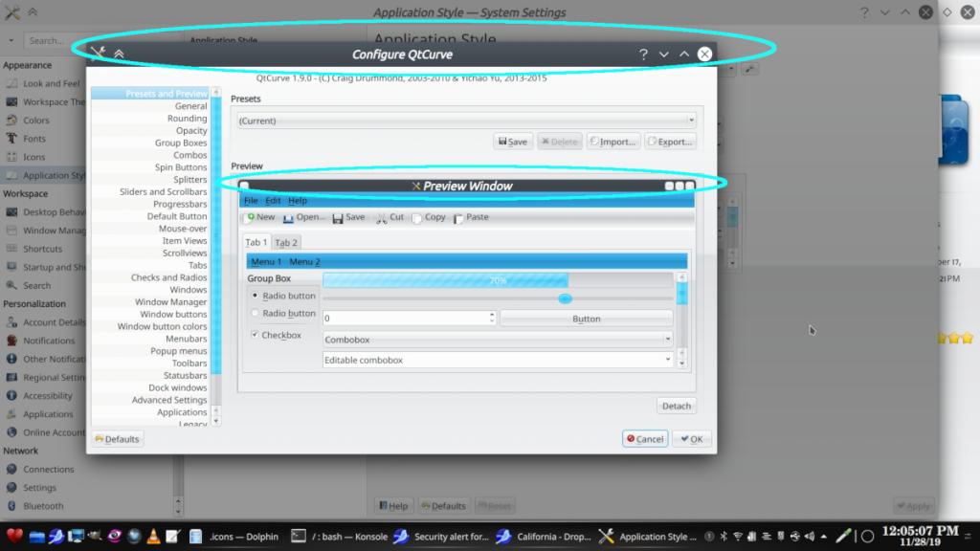Select the second unselected Radio button
The width and height of the screenshot is (980, 551).
point(255,313)
